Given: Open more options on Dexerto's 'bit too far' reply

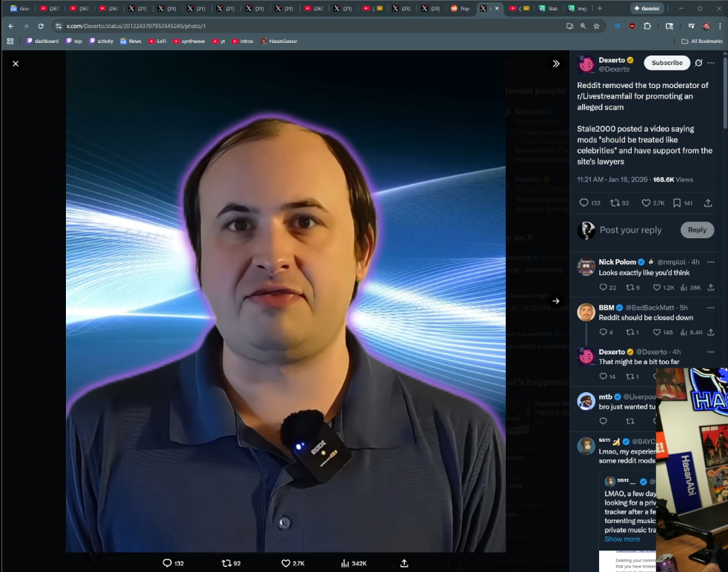Looking at the screenshot, I should point(711,352).
